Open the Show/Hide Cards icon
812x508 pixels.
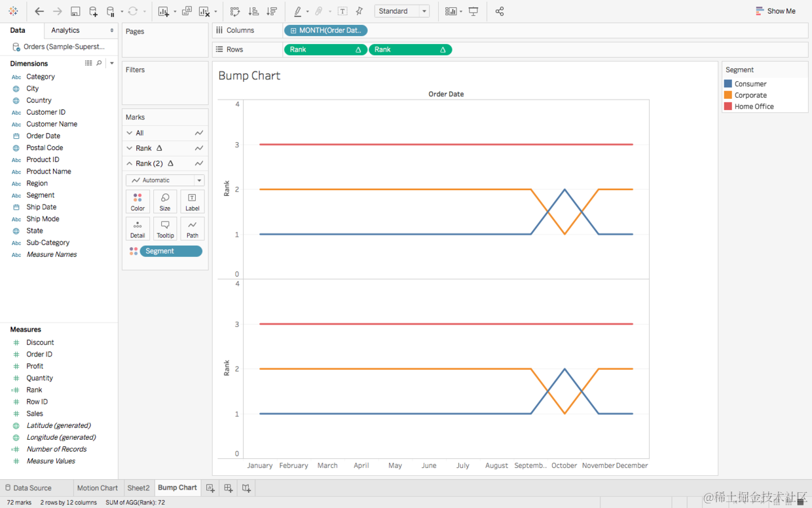click(x=451, y=11)
